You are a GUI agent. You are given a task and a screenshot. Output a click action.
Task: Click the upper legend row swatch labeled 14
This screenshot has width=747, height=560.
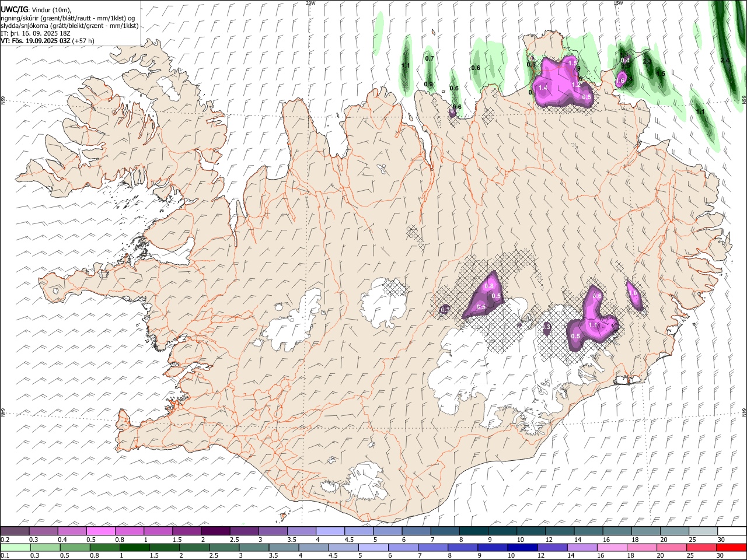[x=588, y=531]
